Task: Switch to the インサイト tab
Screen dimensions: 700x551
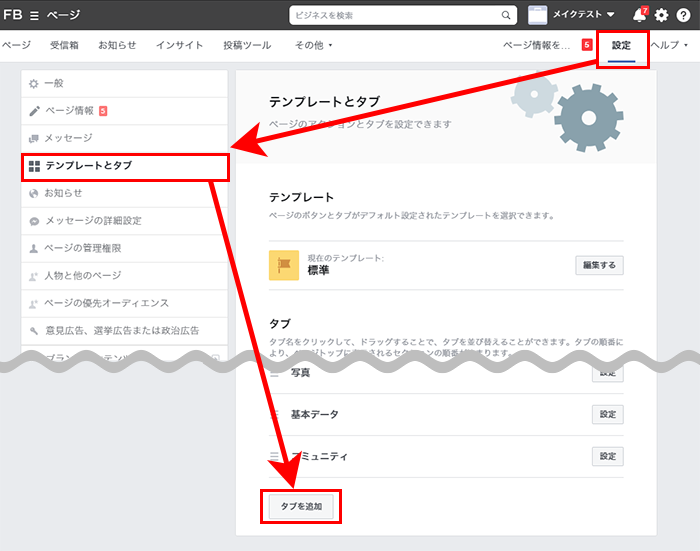Action: [179, 45]
